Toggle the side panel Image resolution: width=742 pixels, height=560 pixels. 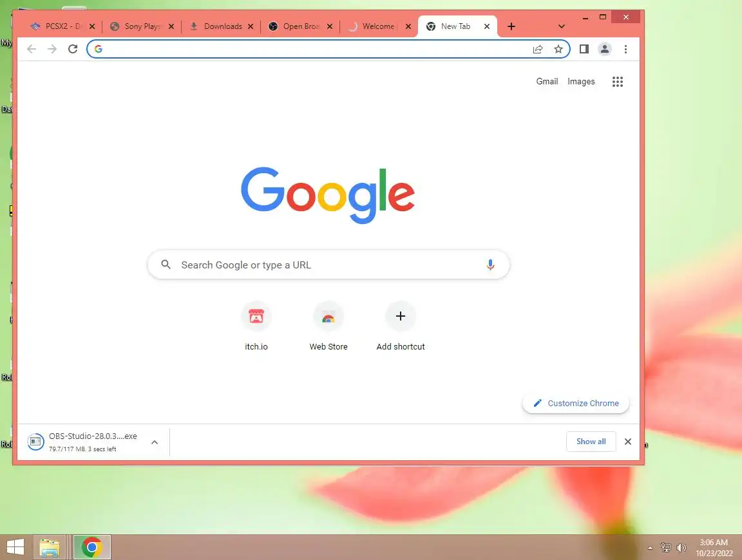pyautogui.click(x=584, y=49)
